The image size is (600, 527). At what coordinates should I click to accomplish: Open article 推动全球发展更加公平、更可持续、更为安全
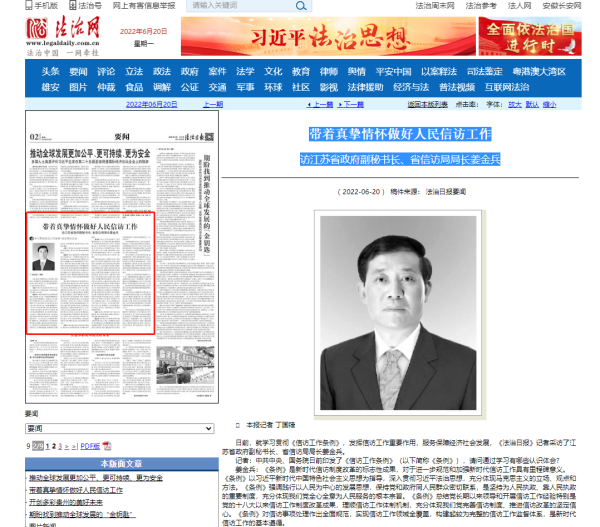point(96,478)
